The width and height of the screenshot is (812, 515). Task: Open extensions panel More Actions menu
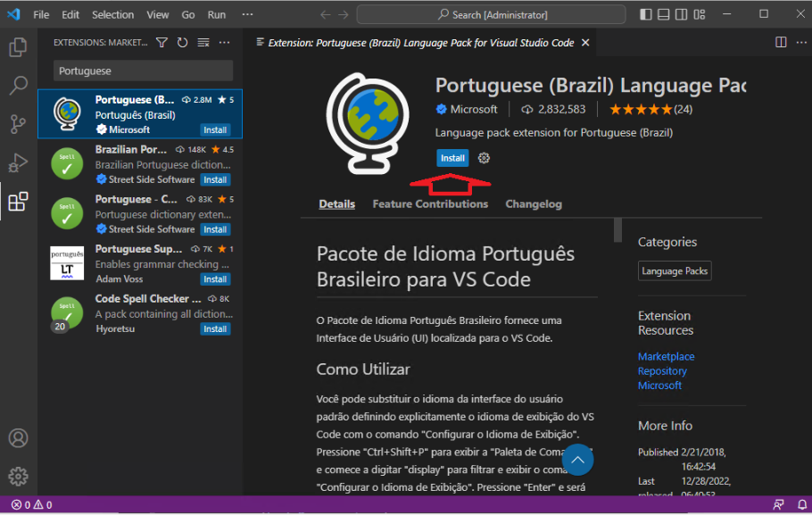click(x=224, y=41)
